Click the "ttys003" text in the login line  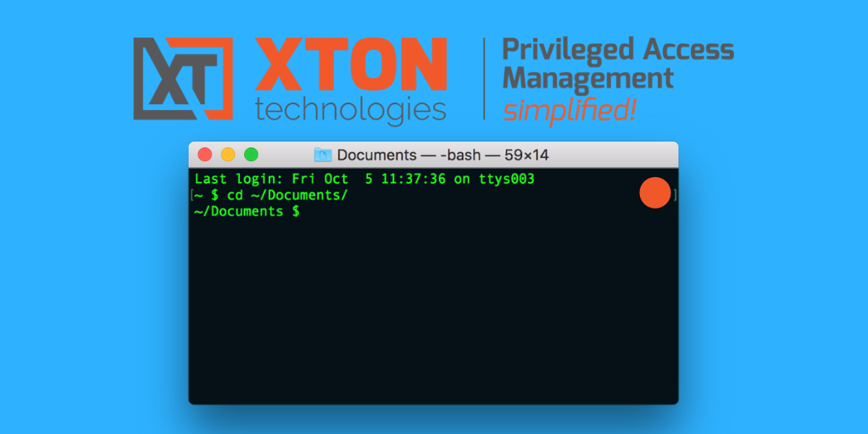pos(504,180)
